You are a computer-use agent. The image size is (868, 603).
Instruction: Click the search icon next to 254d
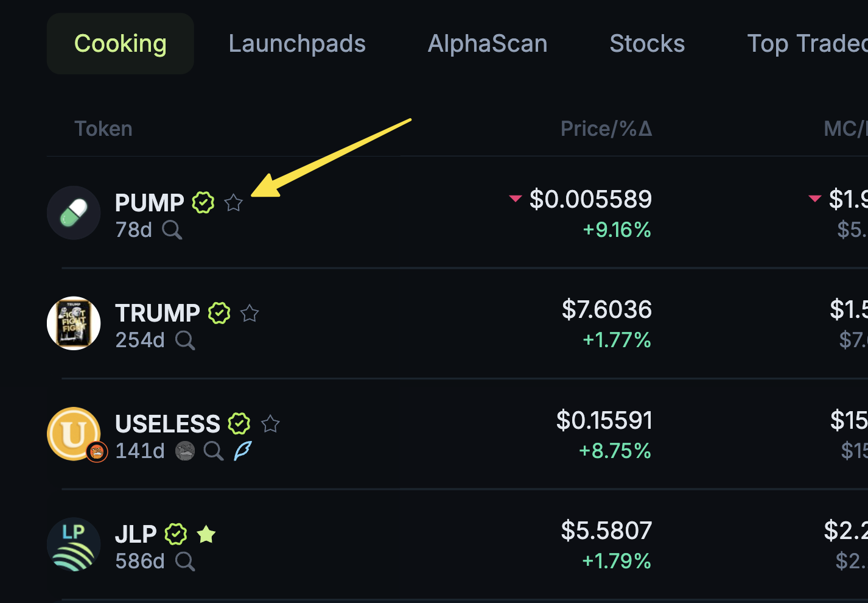click(x=185, y=340)
